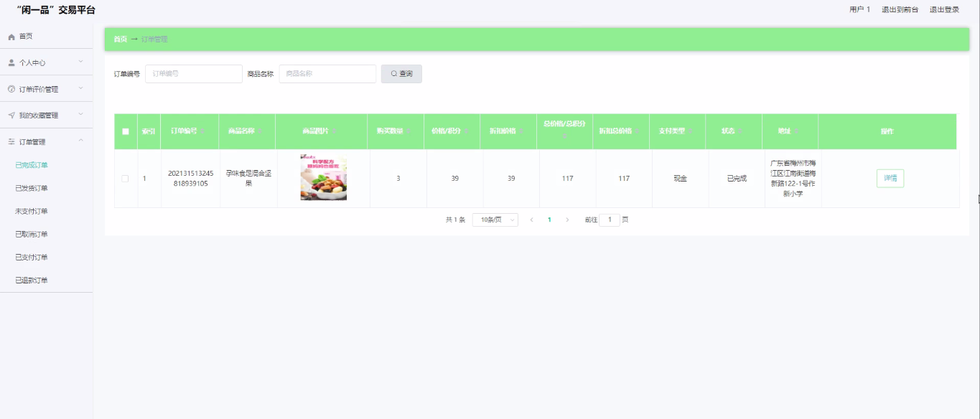Viewport: 980px width, 419px height.
Task: Click the home icon beside 首页
Action: click(11, 37)
